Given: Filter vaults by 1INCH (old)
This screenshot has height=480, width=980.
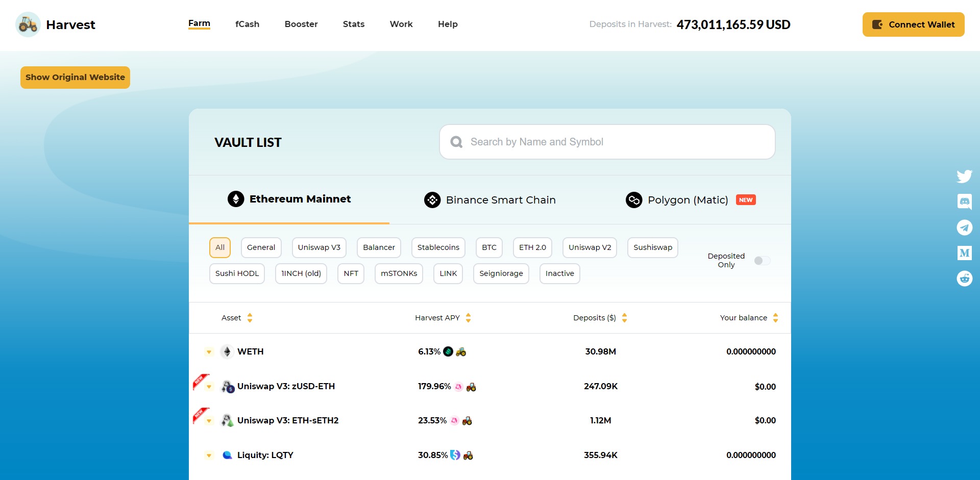Looking at the screenshot, I should pos(301,273).
